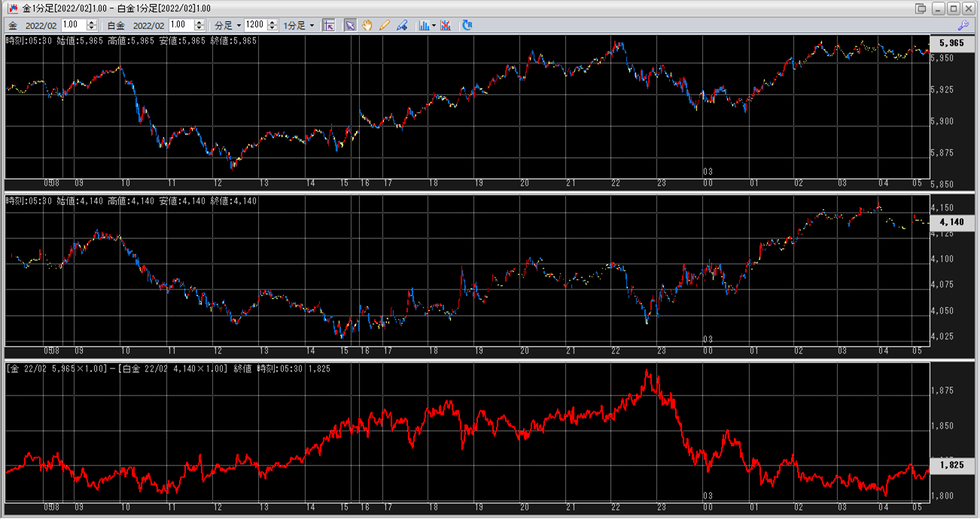Open settings with the wrench icon
980x519 pixels.
tap(963, 25)
